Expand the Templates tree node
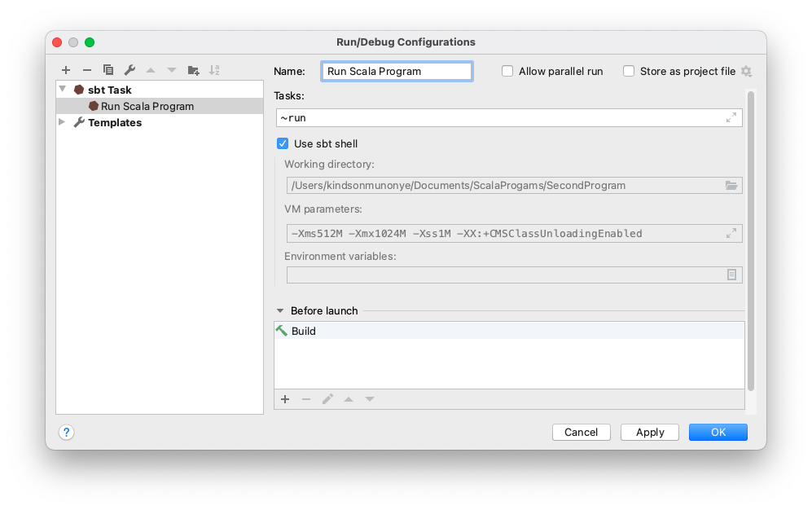Screen dimensions: 812x510 pos(63,122)
